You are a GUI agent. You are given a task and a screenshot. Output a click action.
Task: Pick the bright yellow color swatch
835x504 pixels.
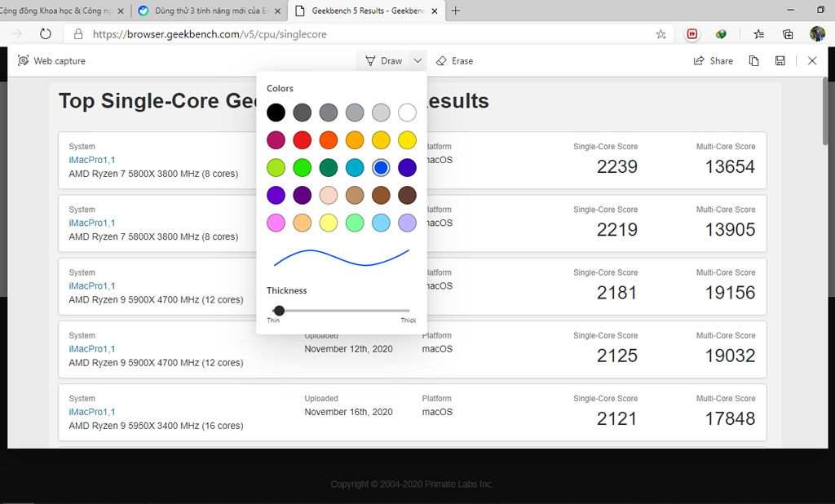click(x=408, y=140)
